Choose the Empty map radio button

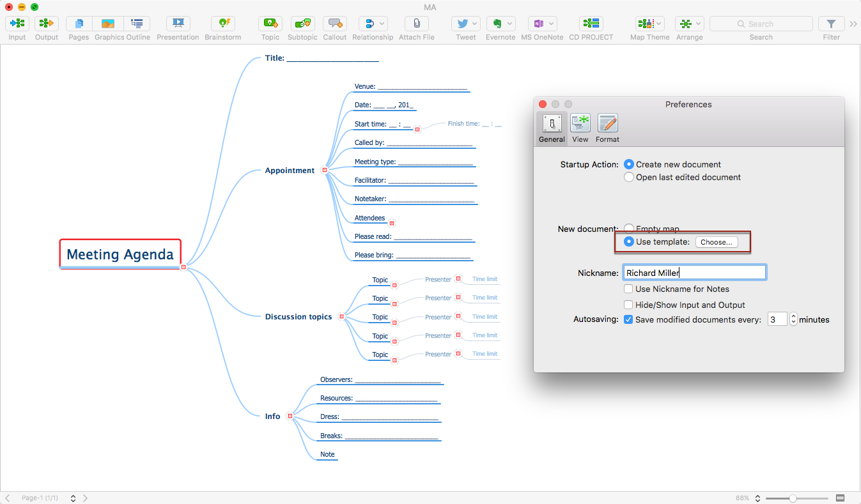pyautogui.click(x=629, y=229)
